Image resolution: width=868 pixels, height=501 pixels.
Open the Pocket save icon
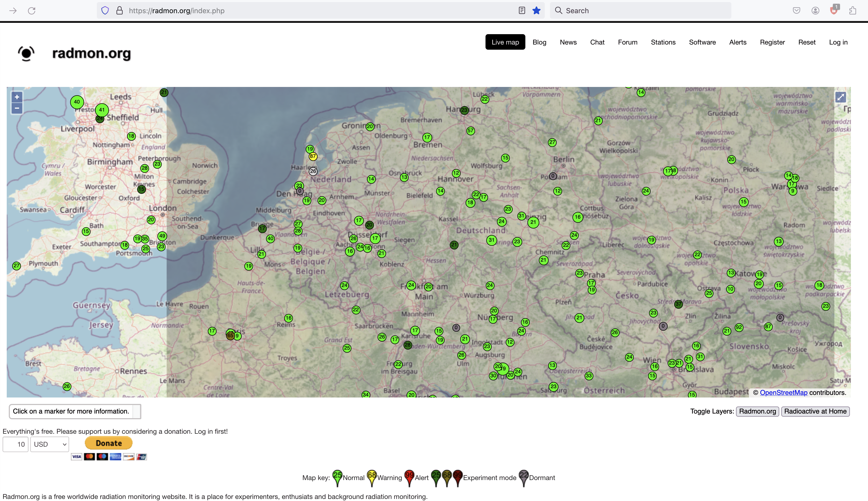796,11
